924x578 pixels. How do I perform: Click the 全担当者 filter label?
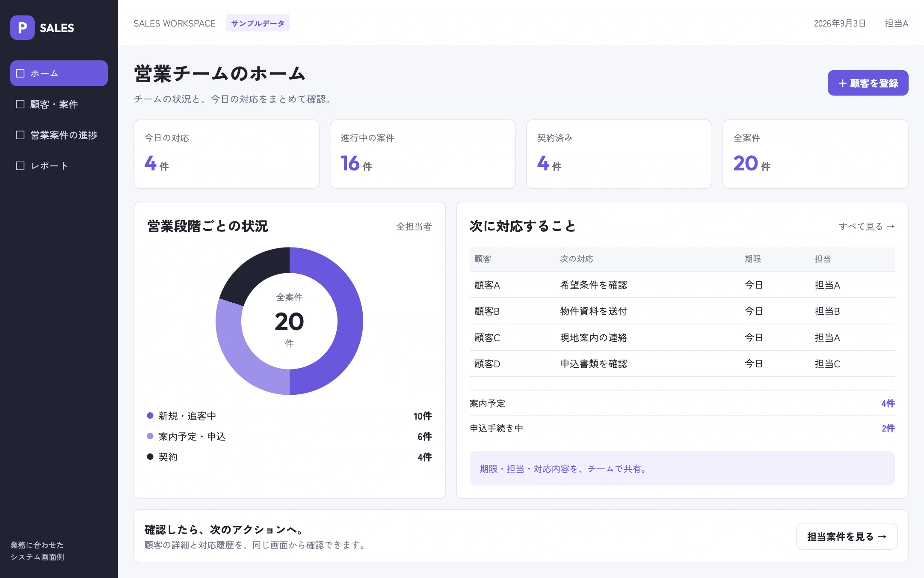[x=414, y=226]
